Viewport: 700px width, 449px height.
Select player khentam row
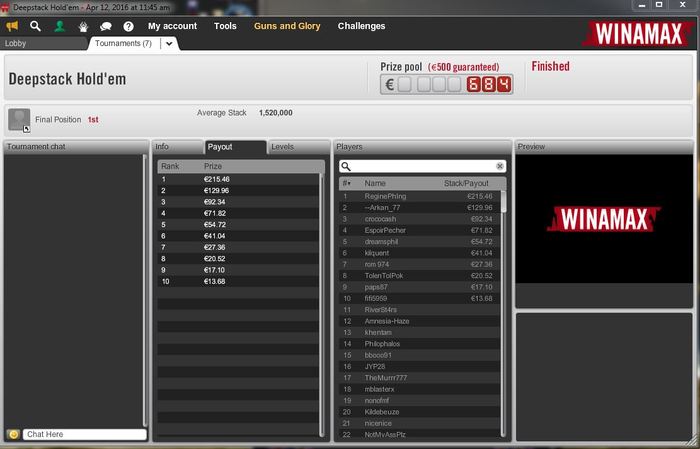point(420,333)
